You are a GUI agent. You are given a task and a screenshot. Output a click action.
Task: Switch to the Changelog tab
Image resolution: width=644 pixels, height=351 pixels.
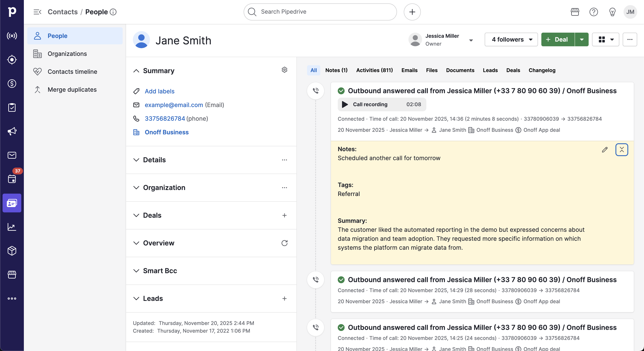[x=542, y=70]
